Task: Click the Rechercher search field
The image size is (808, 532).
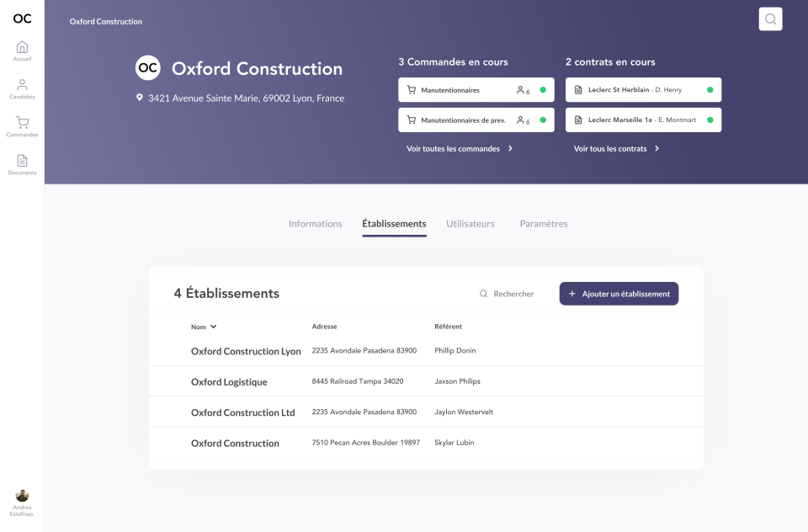Action: [x=507, y=294]
